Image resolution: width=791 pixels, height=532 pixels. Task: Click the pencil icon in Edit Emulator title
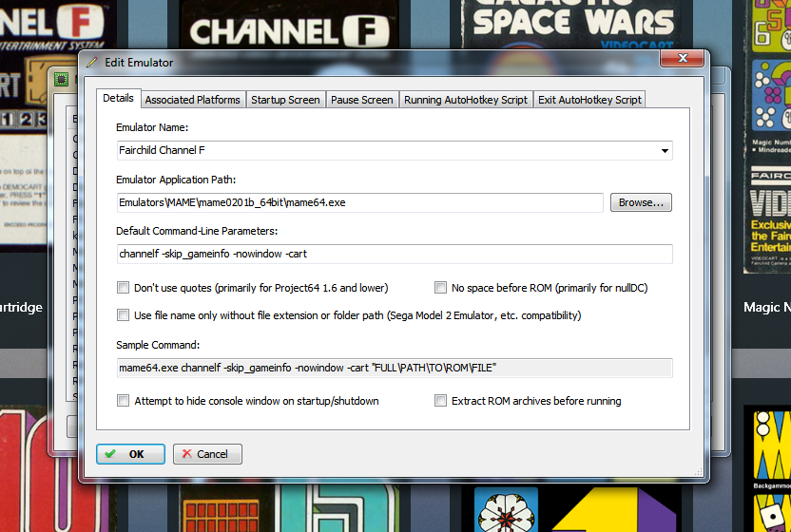(92, 62)
